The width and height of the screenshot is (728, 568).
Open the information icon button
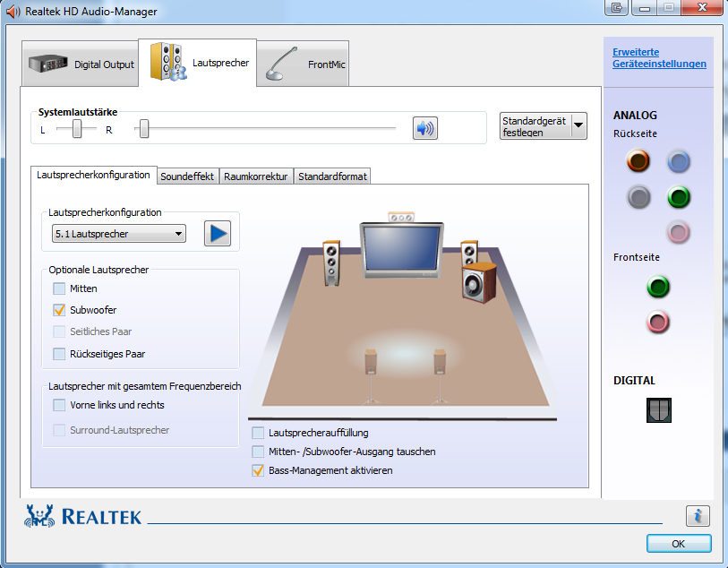[698, 515]
